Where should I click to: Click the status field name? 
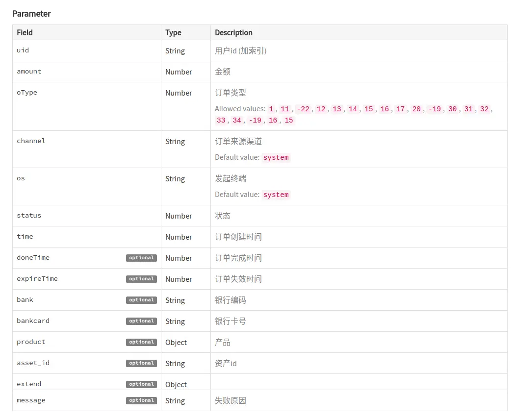(29, 216)
